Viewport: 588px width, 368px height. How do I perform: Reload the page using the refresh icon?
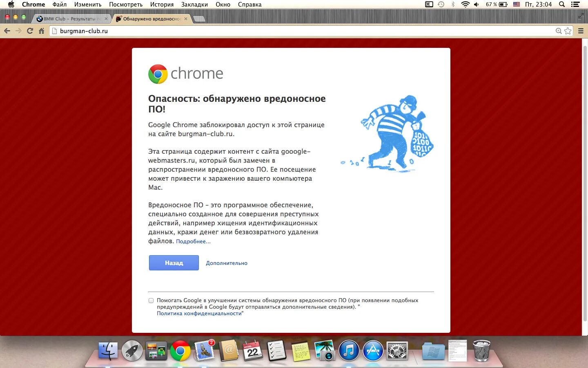coord(30,31)
